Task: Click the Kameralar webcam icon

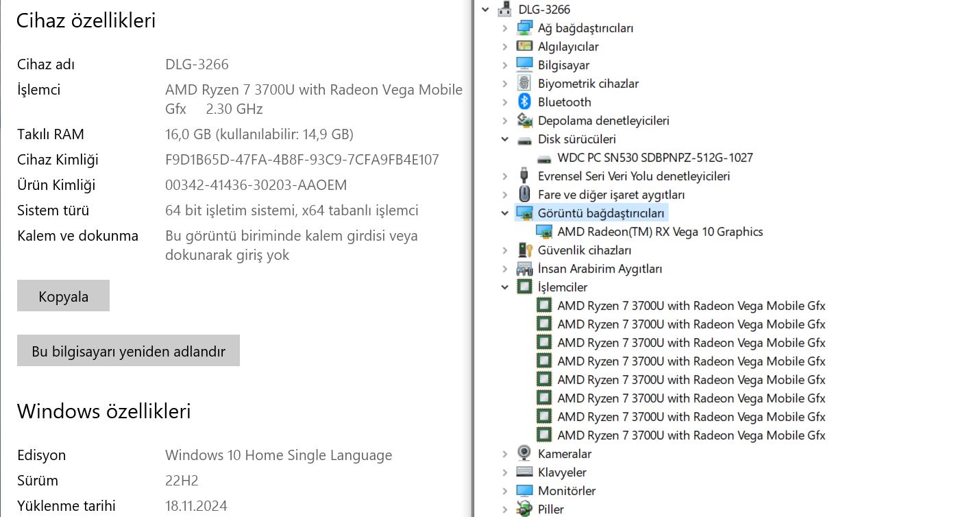Action: coord(524,453)
